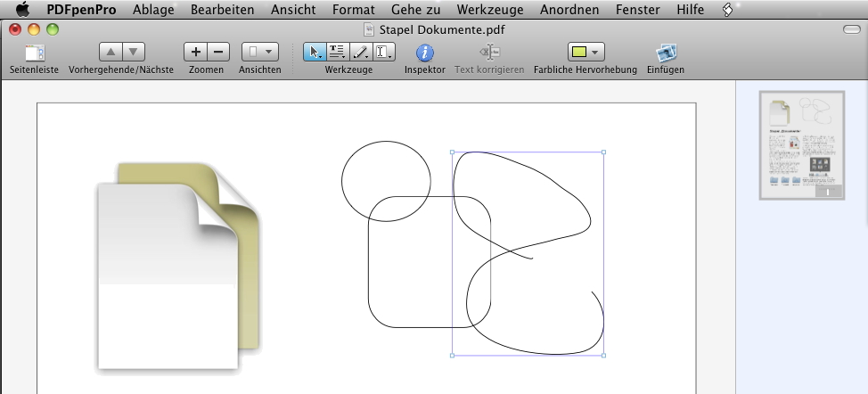The height and width of the screenshot is (394, 868).
Task: Select the text insertion cursor tool
Action: tap(383, 53)
